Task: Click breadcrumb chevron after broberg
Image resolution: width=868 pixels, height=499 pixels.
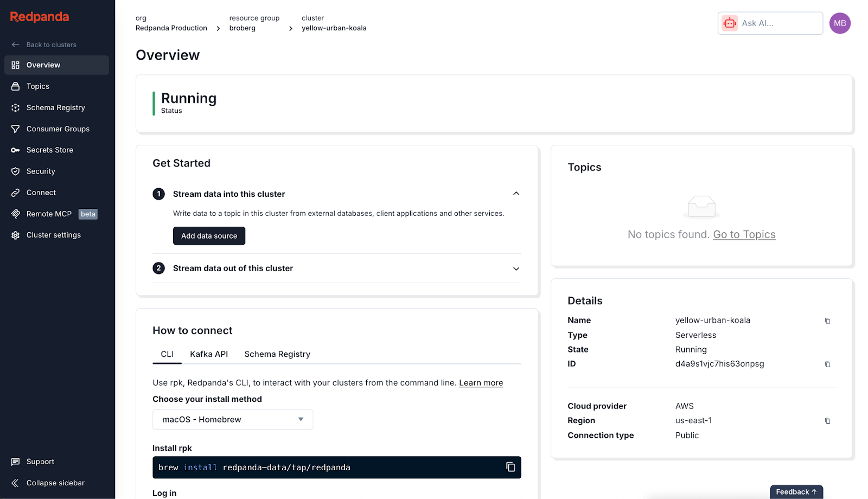Action: (x=291, y=29)
